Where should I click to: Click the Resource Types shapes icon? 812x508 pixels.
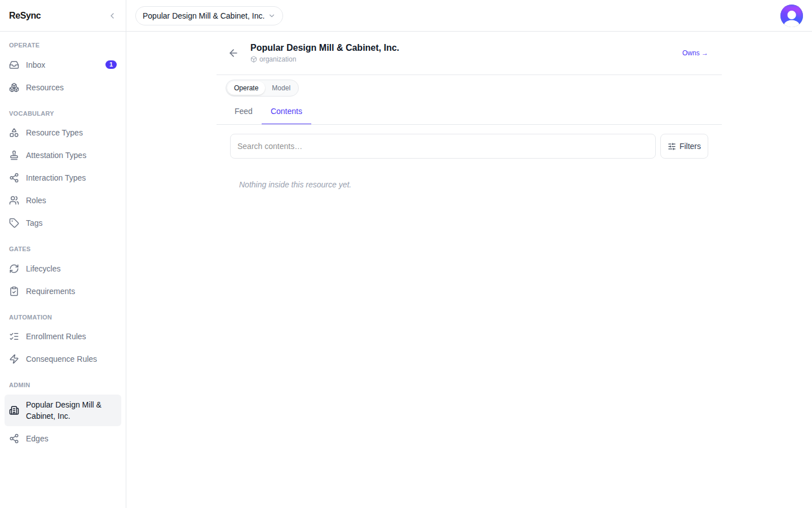(x=14, y=133)
